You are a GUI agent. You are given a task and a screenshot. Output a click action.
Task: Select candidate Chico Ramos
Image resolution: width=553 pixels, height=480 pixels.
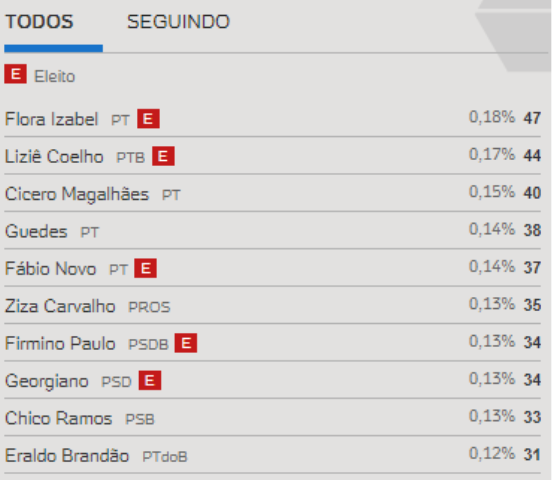[272, 418]
